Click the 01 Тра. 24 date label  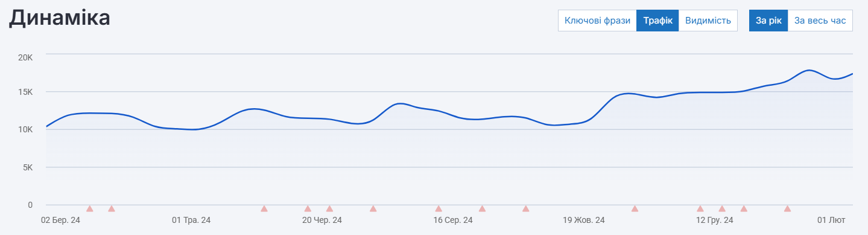coord(191,220)
